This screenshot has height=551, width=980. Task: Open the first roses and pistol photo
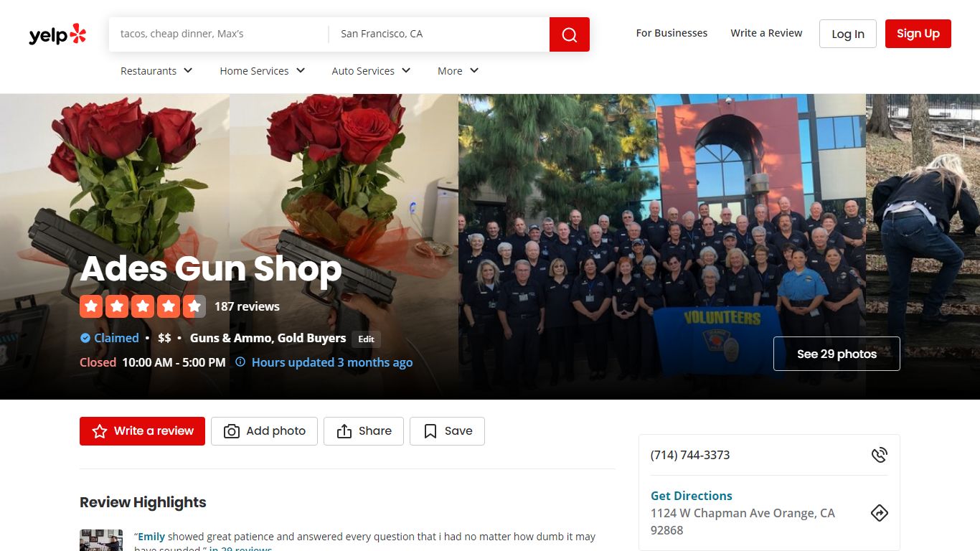115,246
